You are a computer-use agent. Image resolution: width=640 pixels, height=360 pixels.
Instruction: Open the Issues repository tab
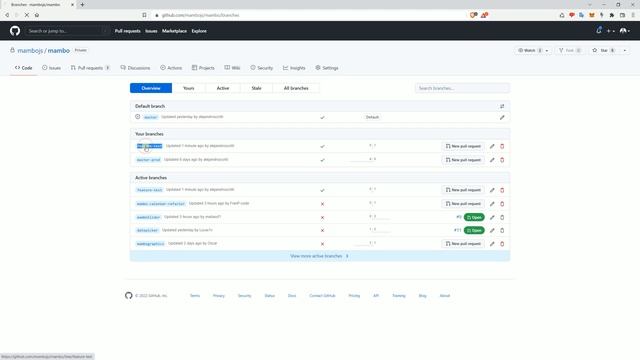coord(51,68)
